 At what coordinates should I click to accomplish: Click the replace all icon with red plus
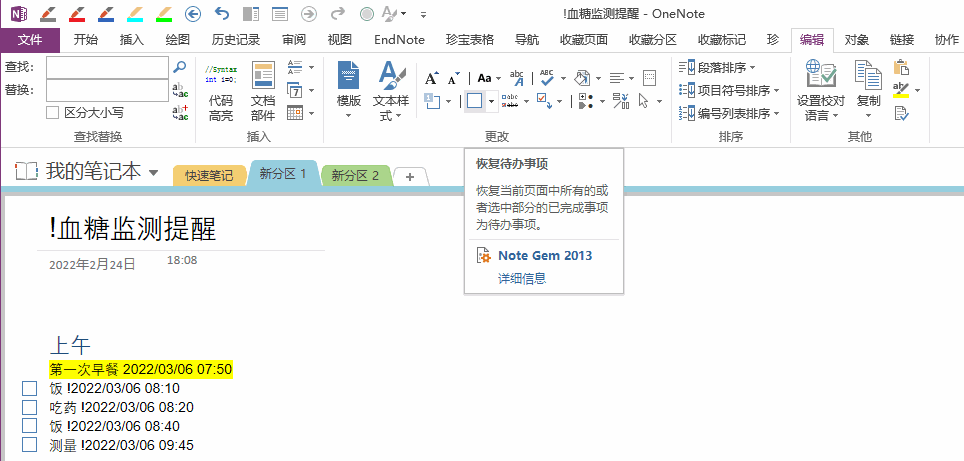[180, 113]
